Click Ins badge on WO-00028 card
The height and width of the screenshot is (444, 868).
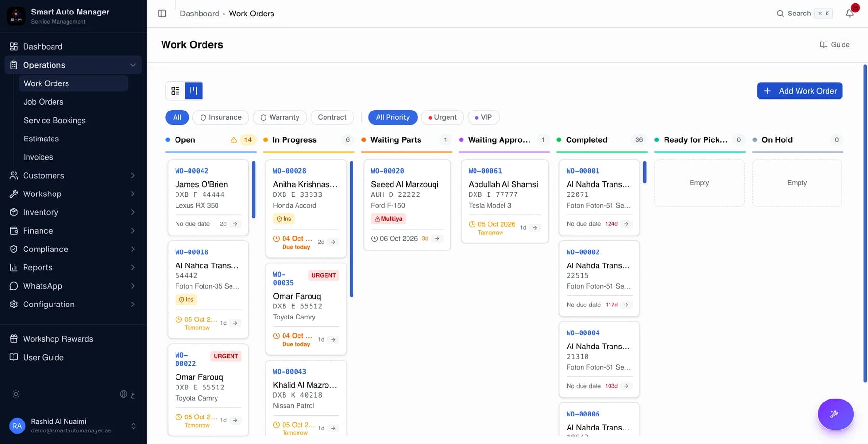284,219
